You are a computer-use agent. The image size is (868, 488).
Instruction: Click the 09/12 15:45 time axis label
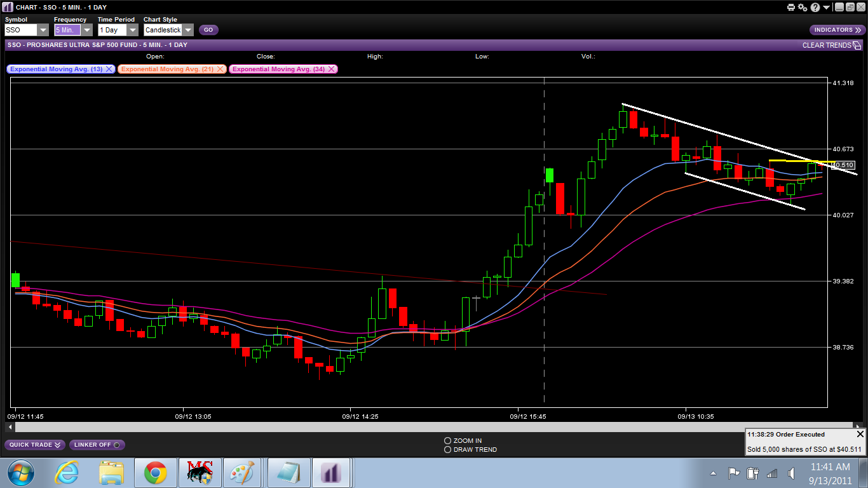point(528,417)
